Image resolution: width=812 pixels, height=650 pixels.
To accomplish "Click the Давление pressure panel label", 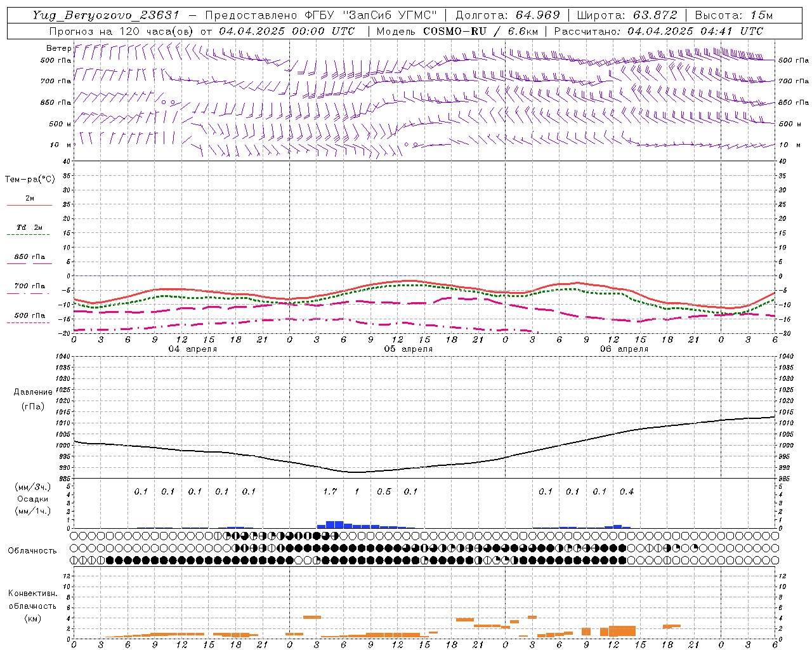I will 33,392.
